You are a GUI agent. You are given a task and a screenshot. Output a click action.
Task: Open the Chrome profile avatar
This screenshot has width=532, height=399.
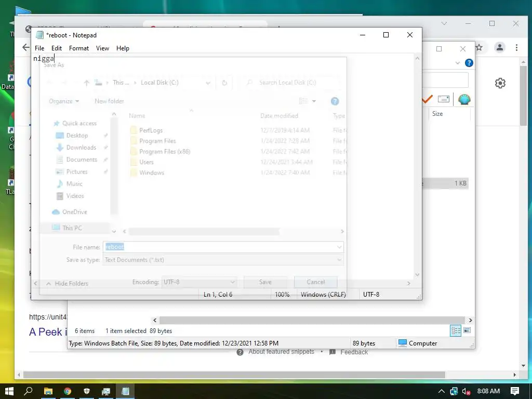500,47
